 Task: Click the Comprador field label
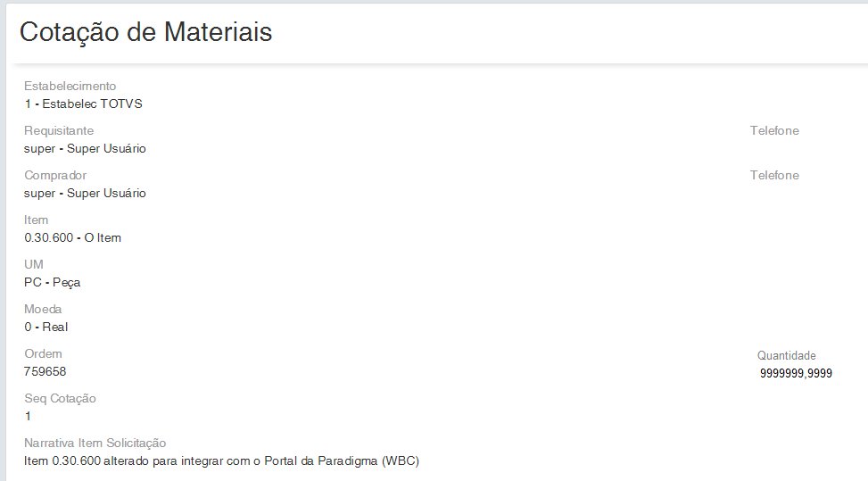click(55, 176)
